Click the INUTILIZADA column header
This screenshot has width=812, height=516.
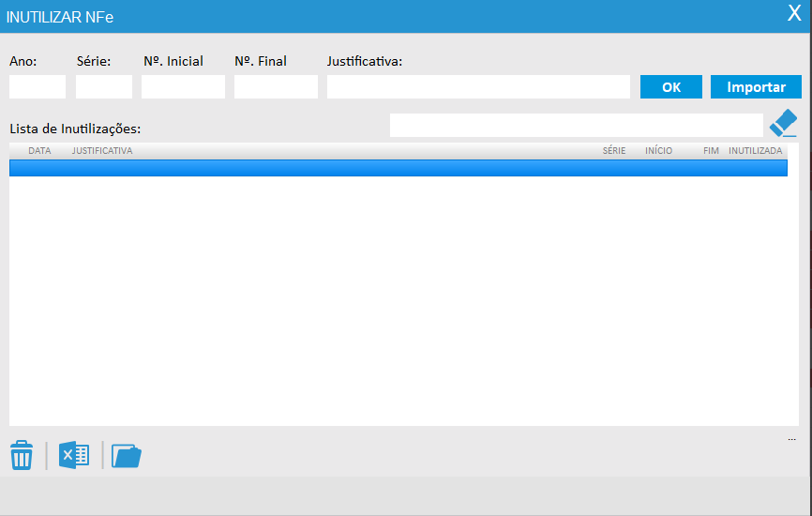pyautogui.click(x=755, y=151)
